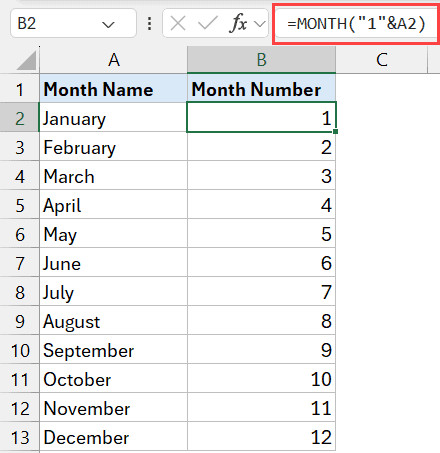Select column A header
This screenshot has height=453, width=440.
point(113,60)
